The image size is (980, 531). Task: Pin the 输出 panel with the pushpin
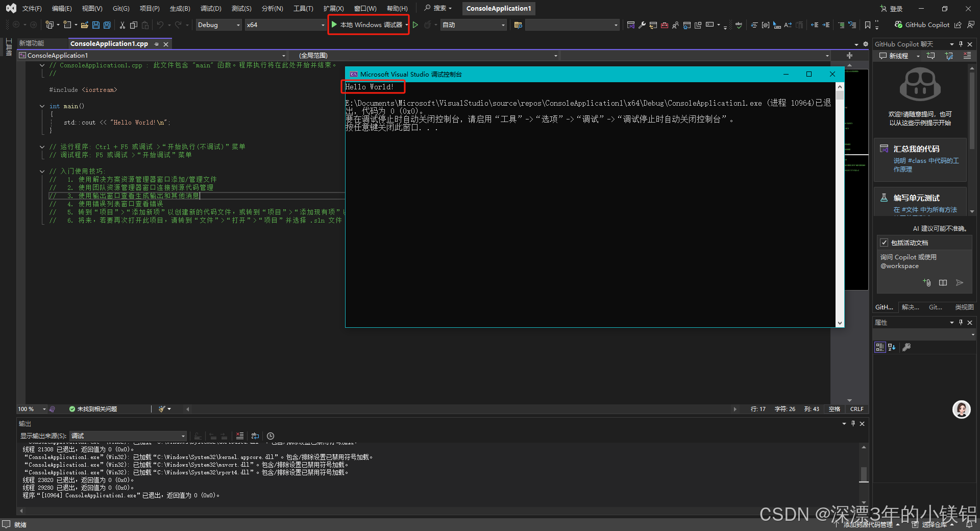[853, 424]
